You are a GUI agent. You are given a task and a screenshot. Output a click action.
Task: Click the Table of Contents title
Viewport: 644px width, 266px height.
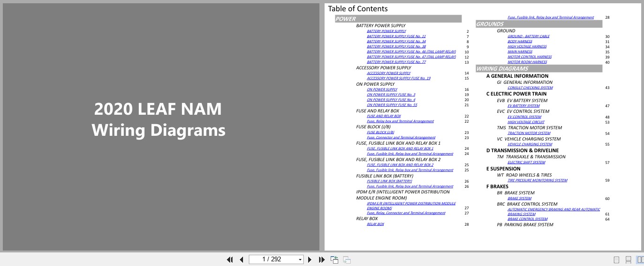[x=358, y=9]
